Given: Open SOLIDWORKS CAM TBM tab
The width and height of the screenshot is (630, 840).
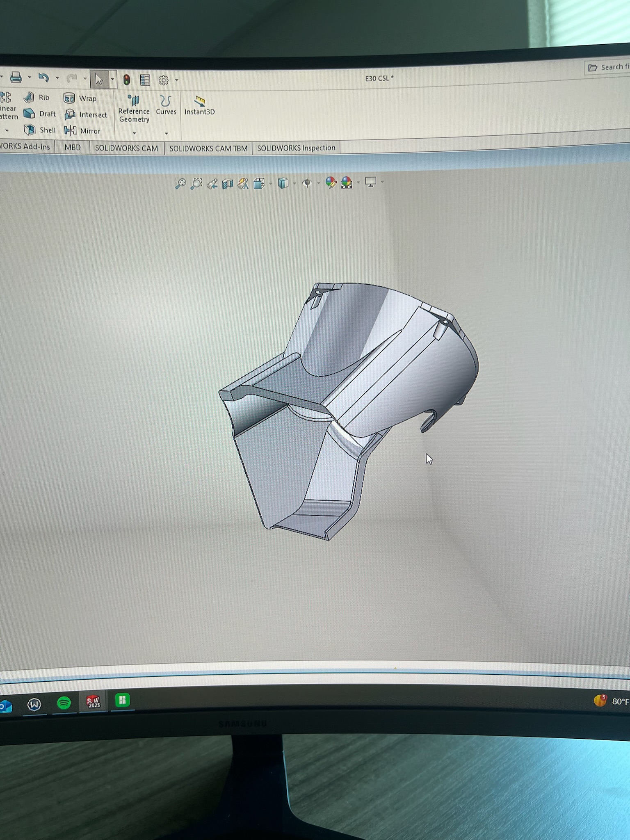Looking at the screenshot, I should click(x=208, y=148).
